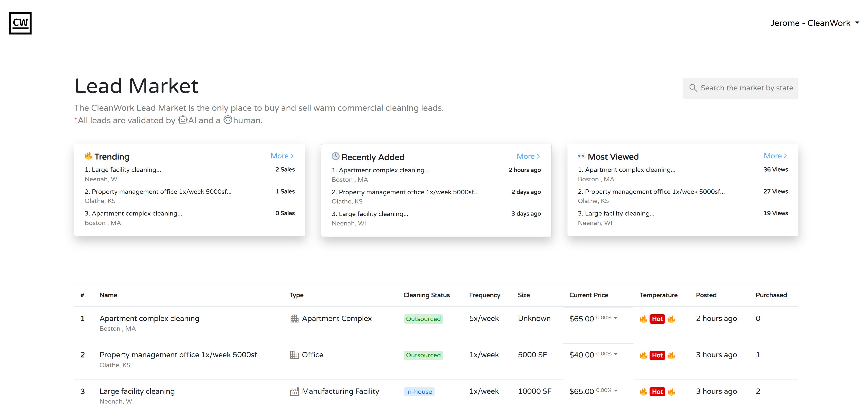Click the search magnifier icon

[x=693, y=88]
